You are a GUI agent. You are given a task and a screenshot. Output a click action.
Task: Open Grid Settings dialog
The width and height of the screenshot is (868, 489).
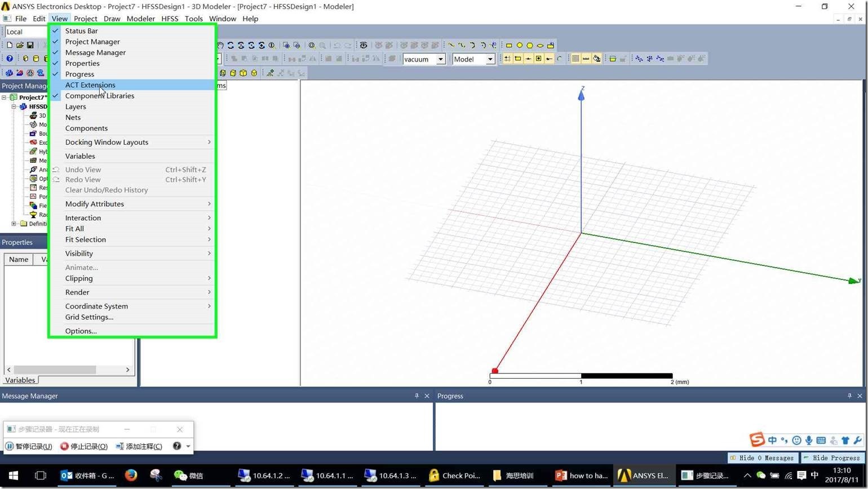[x=132, y=317]
